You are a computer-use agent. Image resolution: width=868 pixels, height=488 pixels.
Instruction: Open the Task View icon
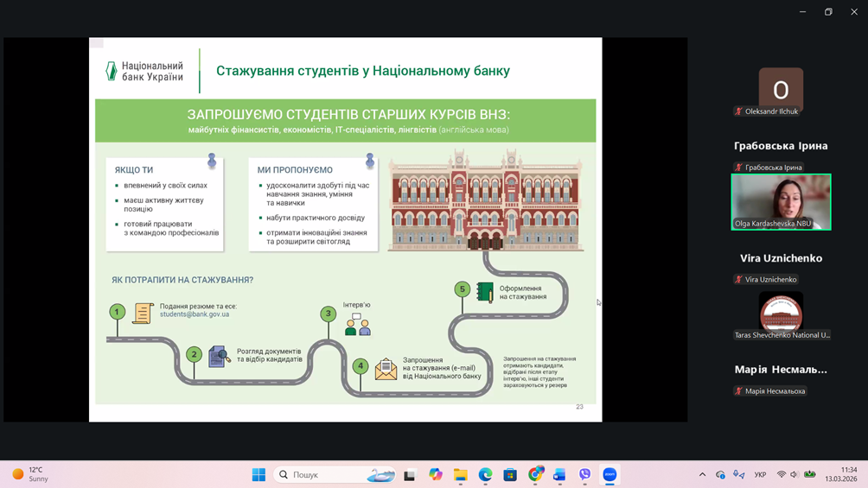410,474
